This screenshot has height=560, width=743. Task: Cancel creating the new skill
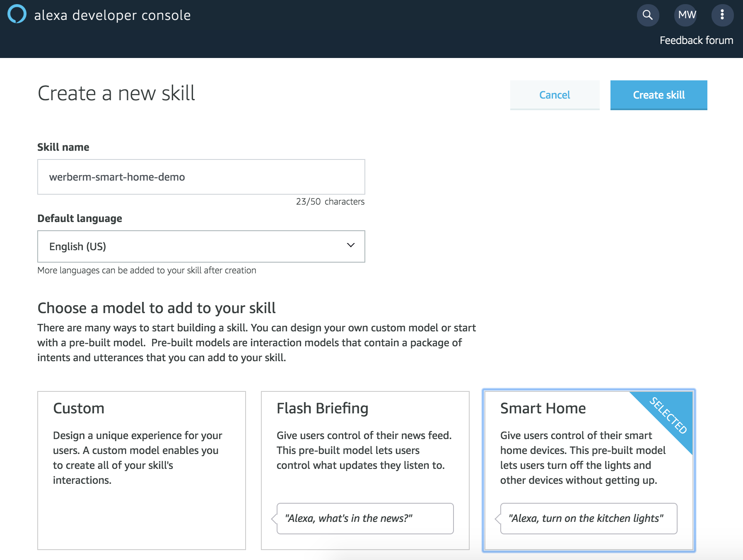[555, 95]
